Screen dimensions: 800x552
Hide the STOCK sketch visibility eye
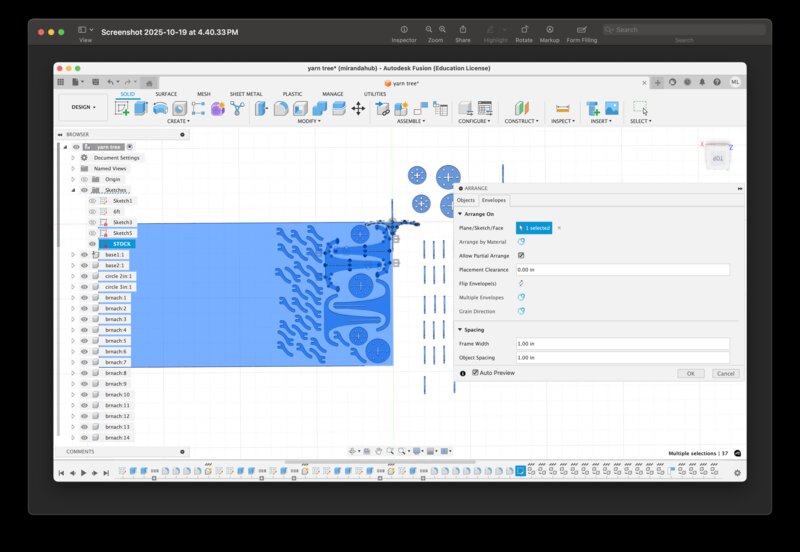point(92,244)
